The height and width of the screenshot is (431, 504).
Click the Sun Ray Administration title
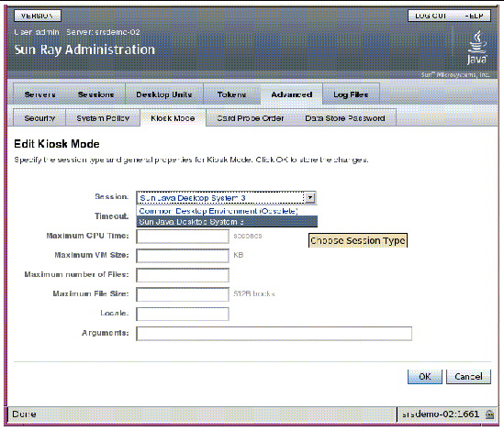click(x=84, y=50)
